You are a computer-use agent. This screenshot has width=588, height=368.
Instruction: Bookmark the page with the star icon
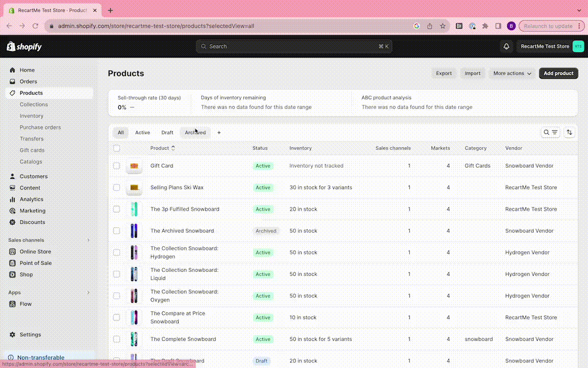[x=443, y=26]
